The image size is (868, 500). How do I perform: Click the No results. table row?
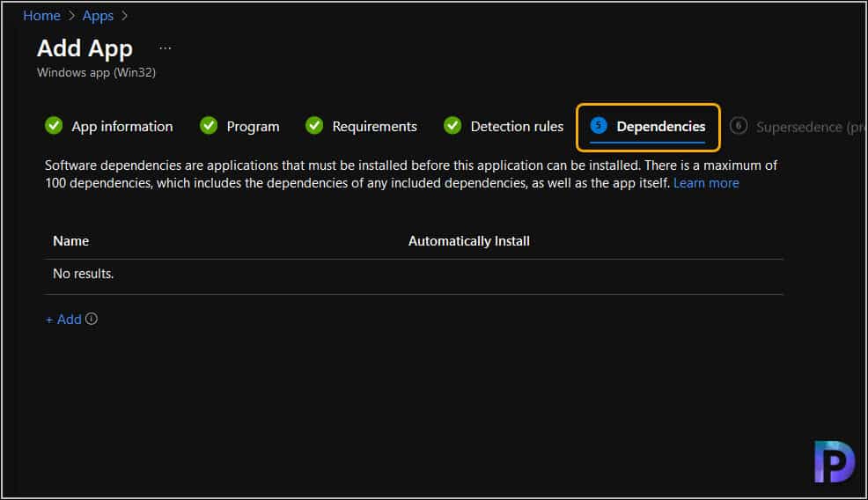point(414,276)
